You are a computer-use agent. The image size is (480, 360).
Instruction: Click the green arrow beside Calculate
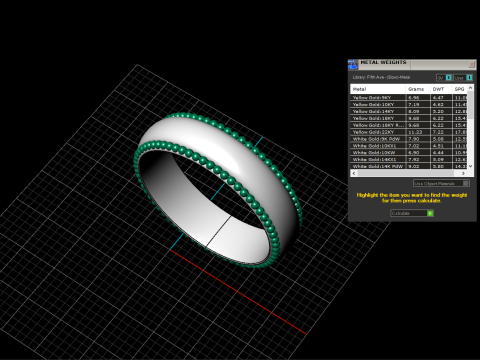(430, 213)
